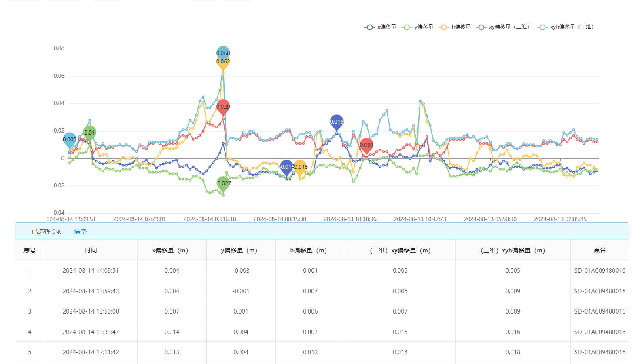Click the cyan 0.068 peak marker pin

[x=223, y=53]
